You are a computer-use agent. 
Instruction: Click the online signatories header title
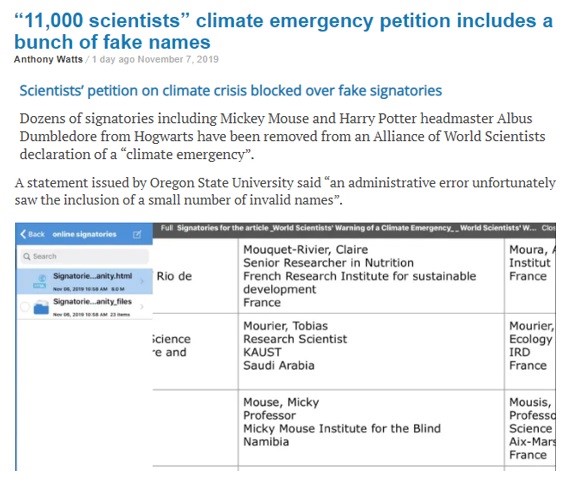tap(84, 234)
